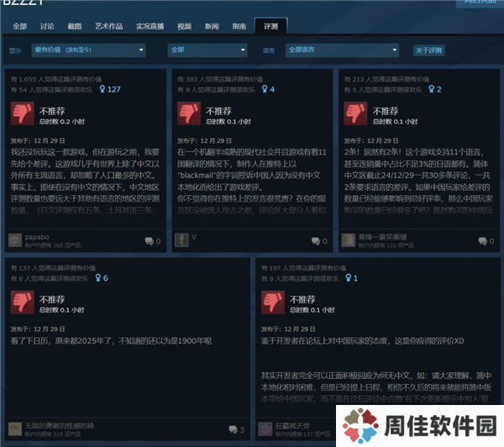Open 青锋一展笑阑珊's avatar
The width and height of the screenshot is (504, 447).
tap(348, 240)
